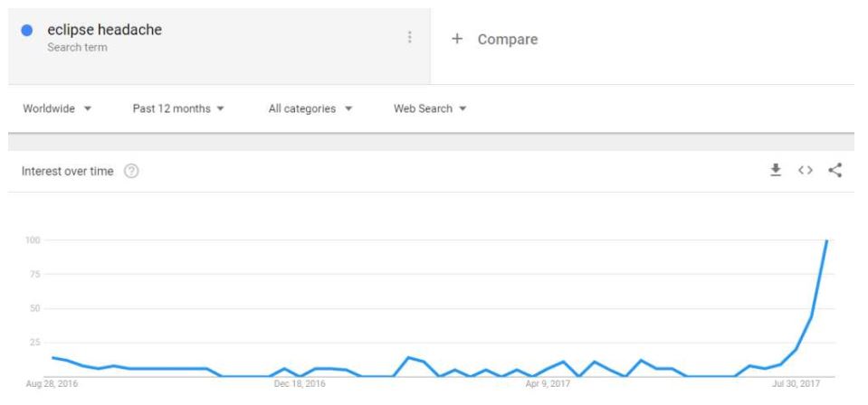
Task: Click the Aug 28, 2016 axis label
Action: (52, 383)
